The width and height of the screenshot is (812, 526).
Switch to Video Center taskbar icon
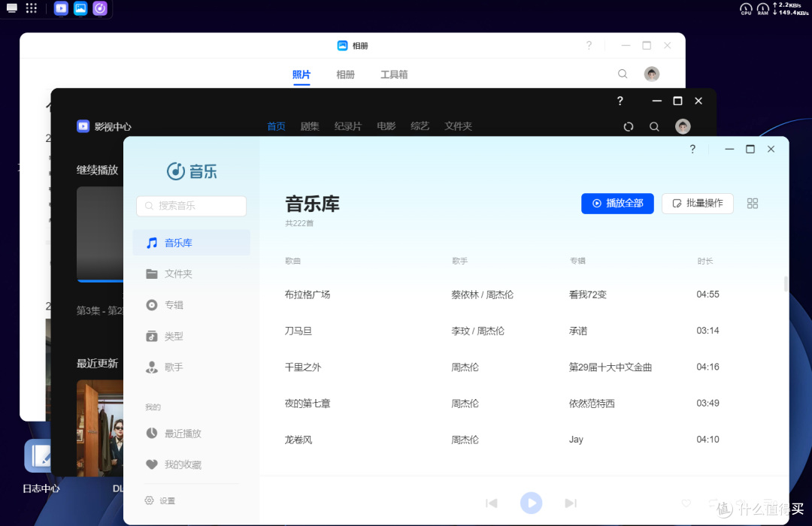(61, 8)
